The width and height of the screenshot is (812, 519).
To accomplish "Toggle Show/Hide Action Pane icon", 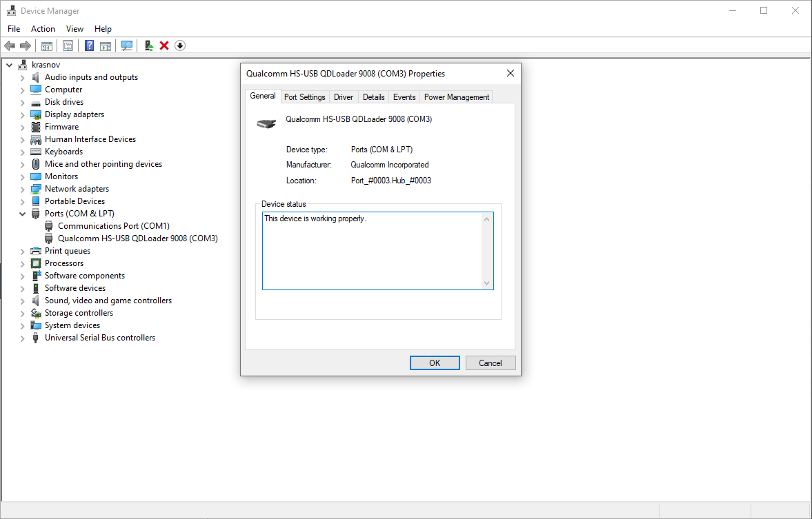I will pos(106,45).
